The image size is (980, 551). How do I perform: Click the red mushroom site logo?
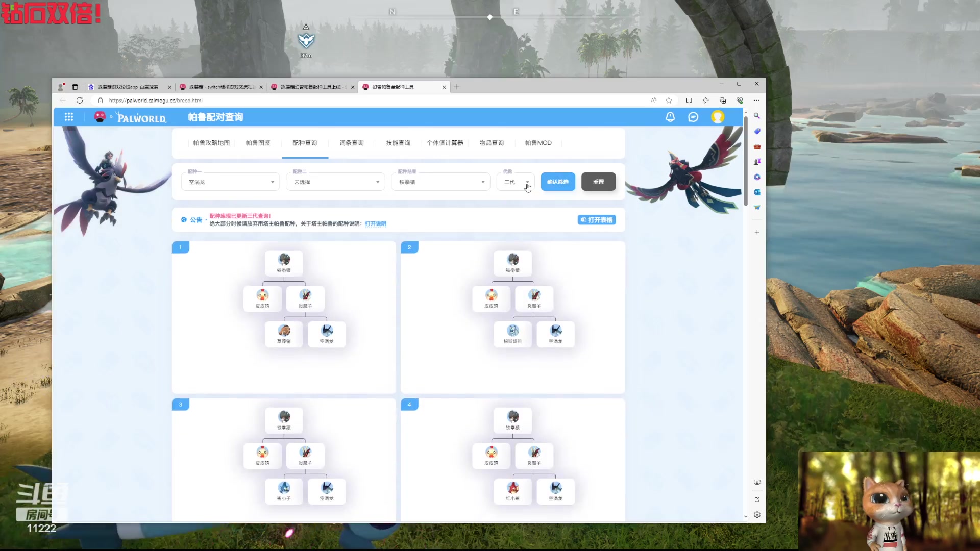100,117
